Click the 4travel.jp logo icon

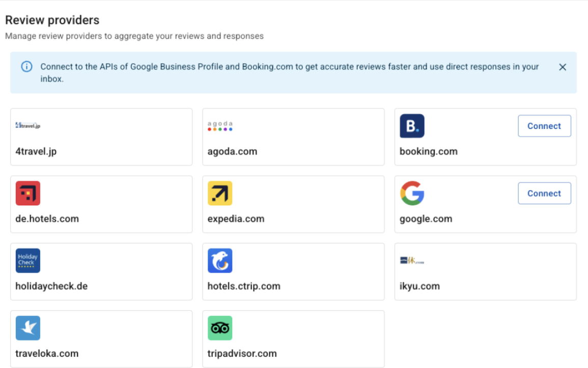click(x=27, y=125)
